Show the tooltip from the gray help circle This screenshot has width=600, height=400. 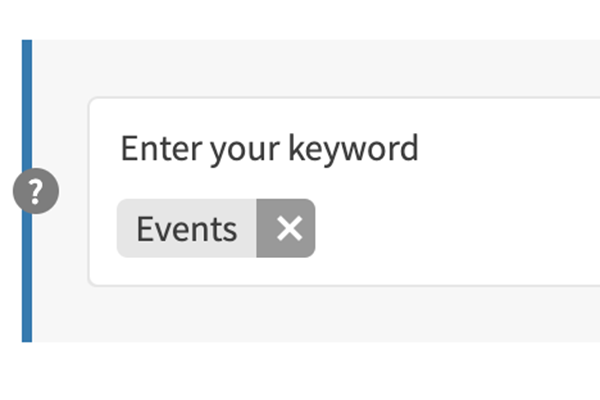[x=35, y=190]
